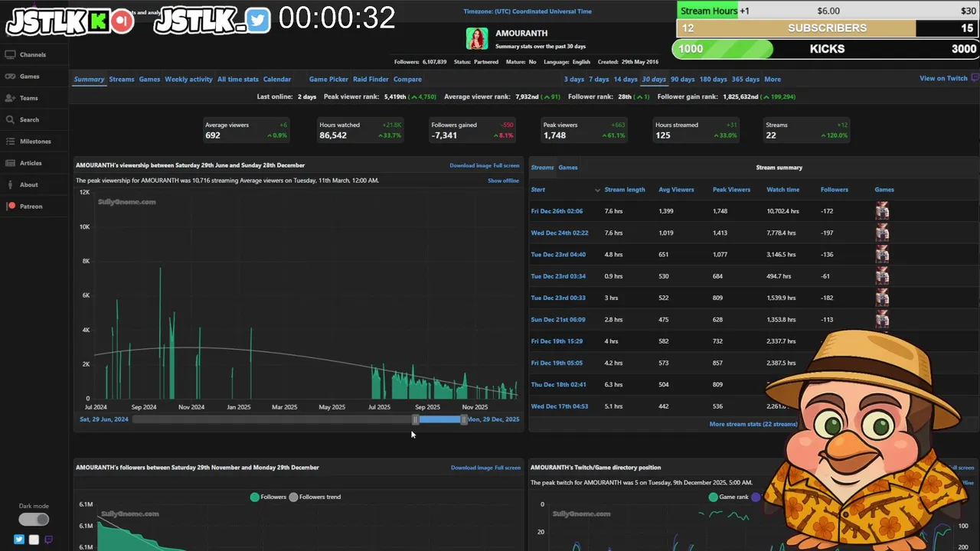Click the Twitter icon below Dark mode
Image resolution: width=980 pixels, height=551 pixels.
point(19,540)
